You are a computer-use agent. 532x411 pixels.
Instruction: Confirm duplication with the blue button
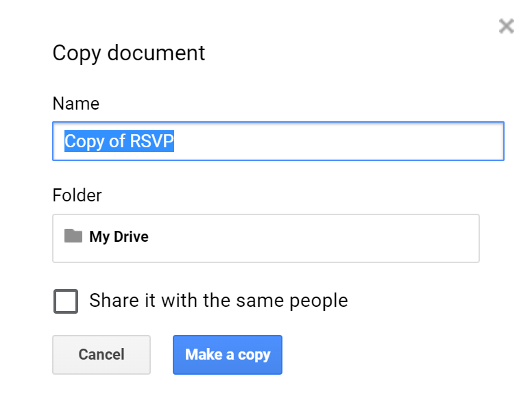point(227,355)
